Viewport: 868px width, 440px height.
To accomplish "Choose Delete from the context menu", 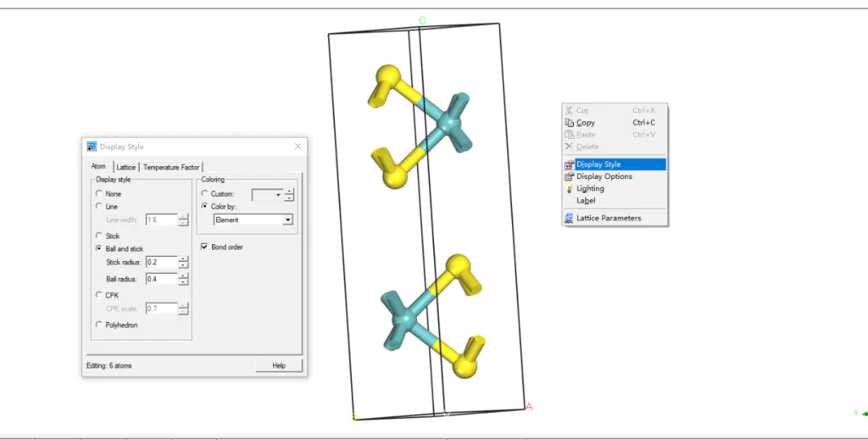I will (x=615, y=146).
